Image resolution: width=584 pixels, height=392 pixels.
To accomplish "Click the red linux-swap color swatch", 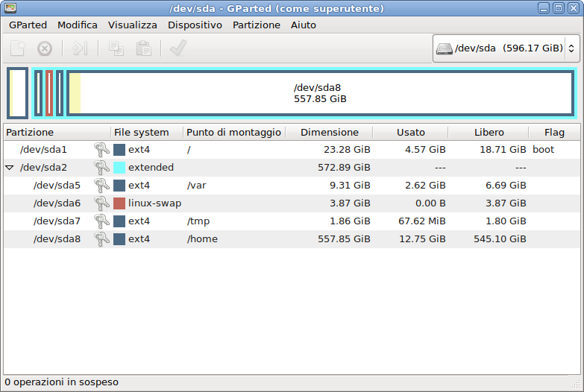I will pyautogui.click(x=119, y=203).
